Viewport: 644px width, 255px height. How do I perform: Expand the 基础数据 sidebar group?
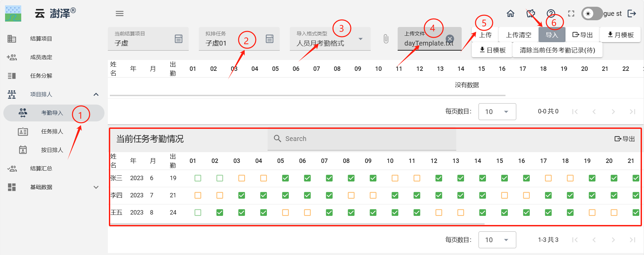96,187
